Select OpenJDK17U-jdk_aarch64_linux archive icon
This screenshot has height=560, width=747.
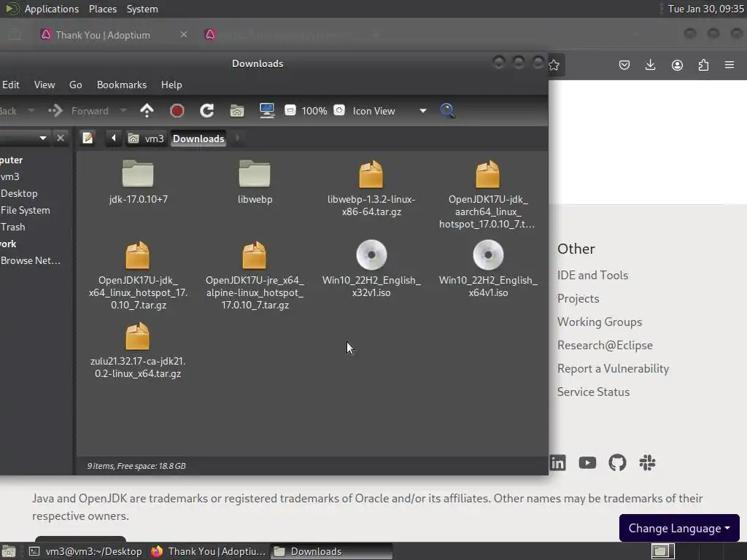click(x=487, y=174)
